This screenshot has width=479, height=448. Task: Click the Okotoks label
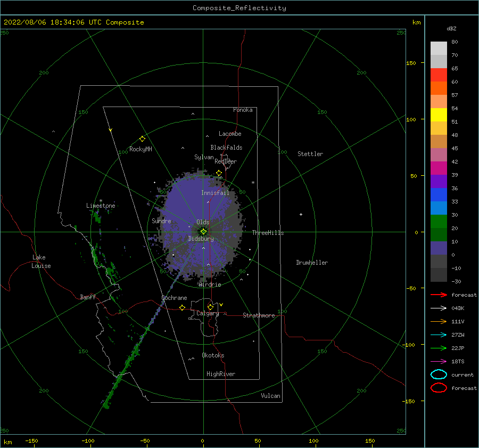click(x=213, y=355)
